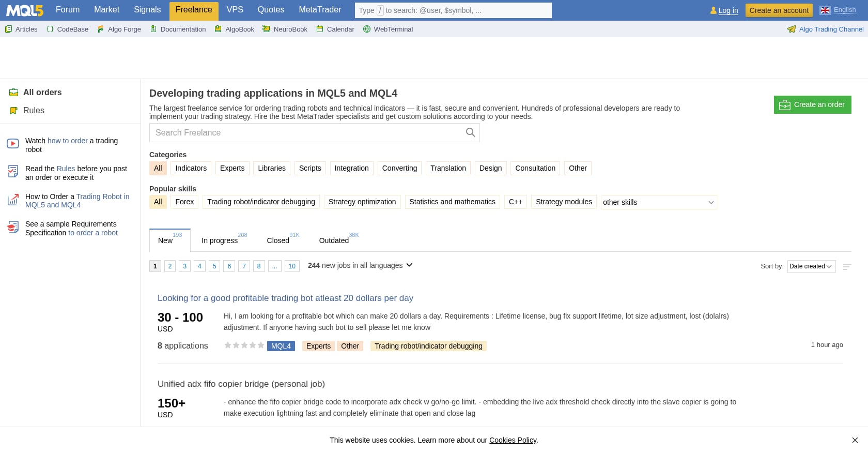The height and width of the screenshot is (453, 868).
Task: Click the All orders briefcase icon
Action: click(x=14, y=93)
